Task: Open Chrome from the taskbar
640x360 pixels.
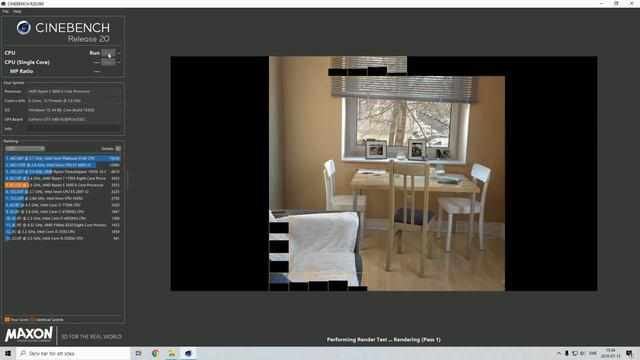Action: [x=155, y=353]
